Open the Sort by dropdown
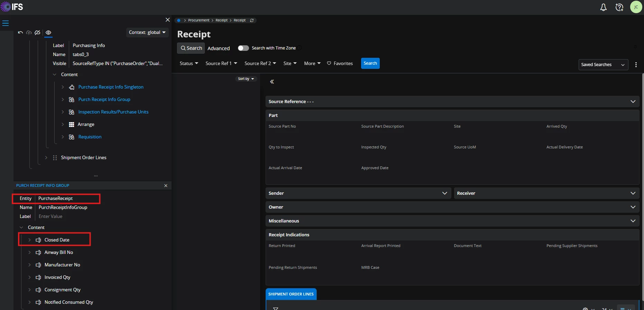This screenshot has height=310, width=644. [x=246, y=79]
